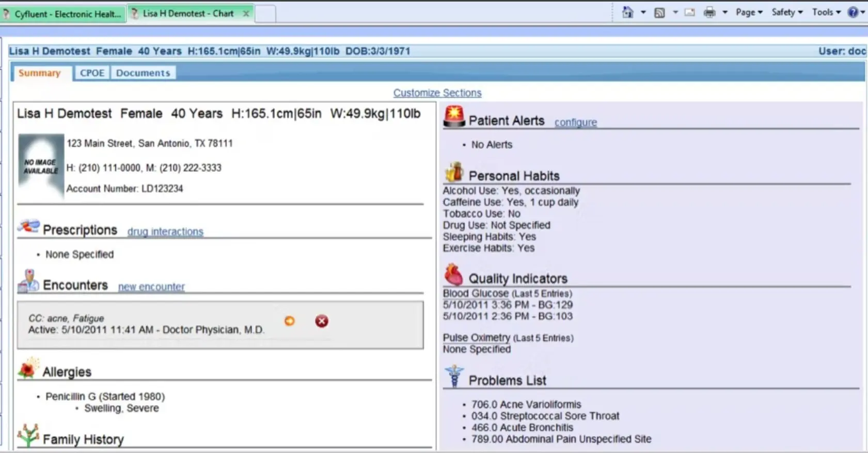Click the No Alerts text

[x=492, y=145]
